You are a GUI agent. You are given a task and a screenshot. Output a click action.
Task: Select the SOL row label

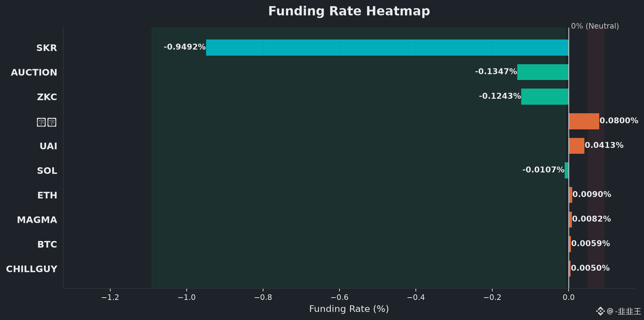coord(47,171)
